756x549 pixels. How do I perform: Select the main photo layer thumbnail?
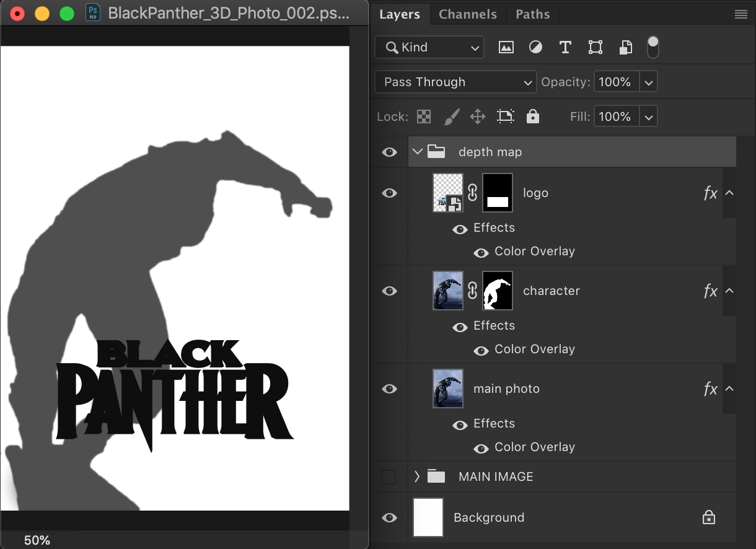click(448, 389)
